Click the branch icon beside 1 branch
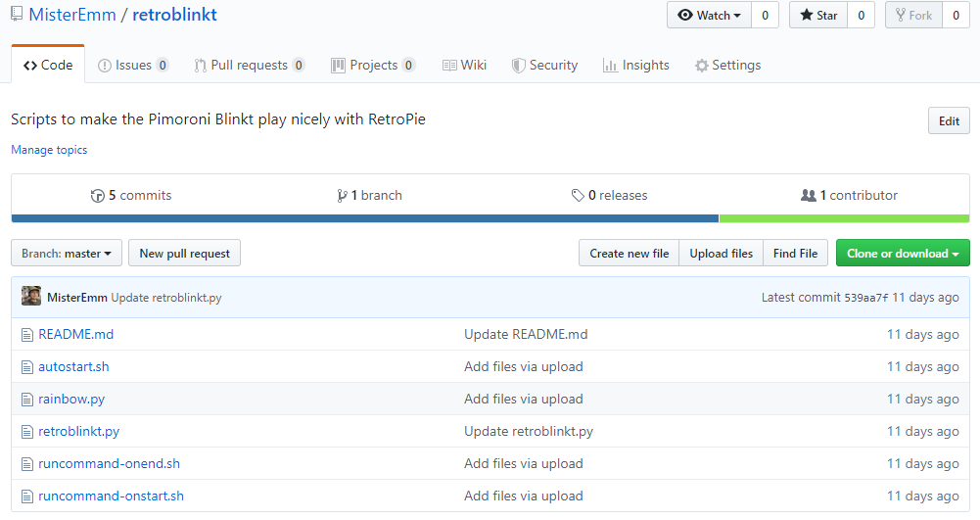The width and height of the screenshot is (980, 520). coord(342,196)
